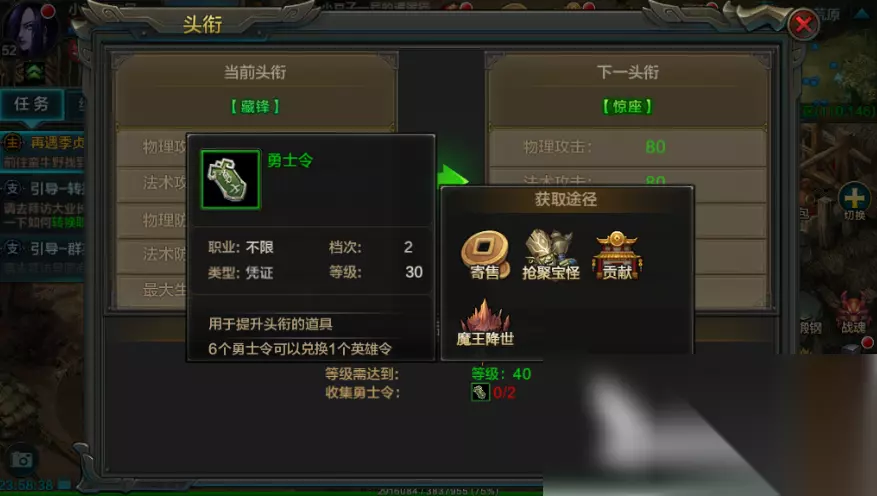This screenshot has height=496, width=877.
Task: Open the 战魂 demon mask icon
Action: point(854,314)
